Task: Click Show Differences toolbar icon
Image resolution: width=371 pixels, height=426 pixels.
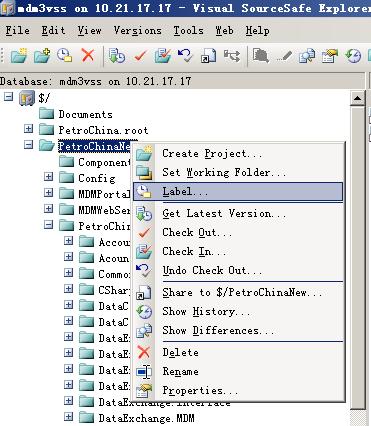Action: point(307,55)
